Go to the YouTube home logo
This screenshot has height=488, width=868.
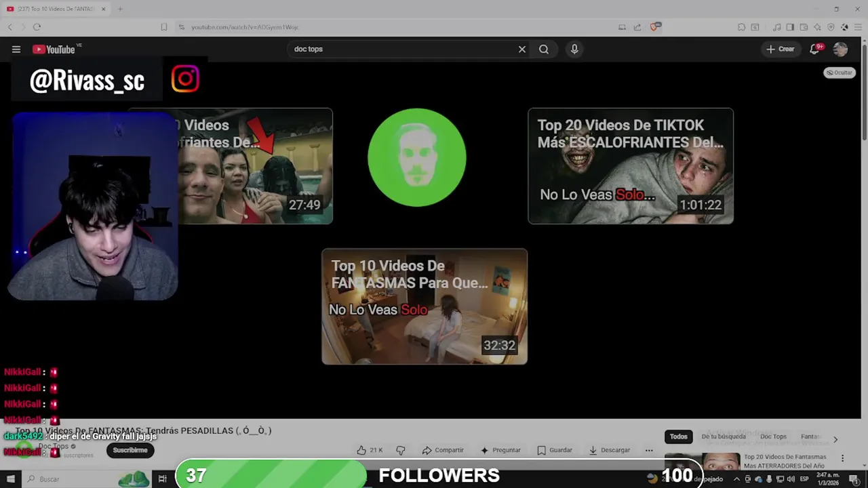54,49
